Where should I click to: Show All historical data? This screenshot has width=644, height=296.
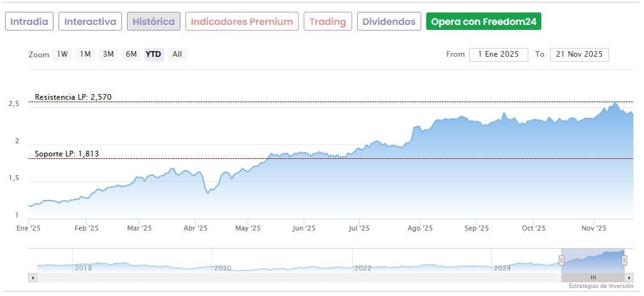[x=177, y=54]
